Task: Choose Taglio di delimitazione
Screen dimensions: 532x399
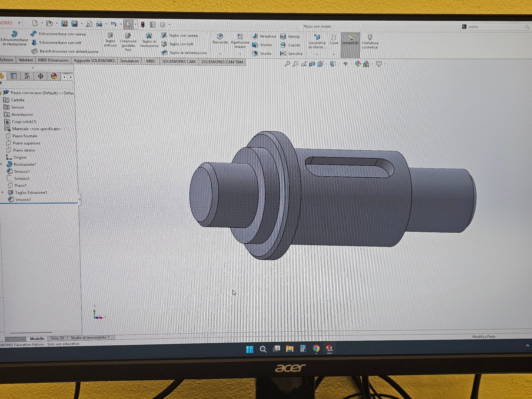Action: pyautogui.click(x=184, y=53)
